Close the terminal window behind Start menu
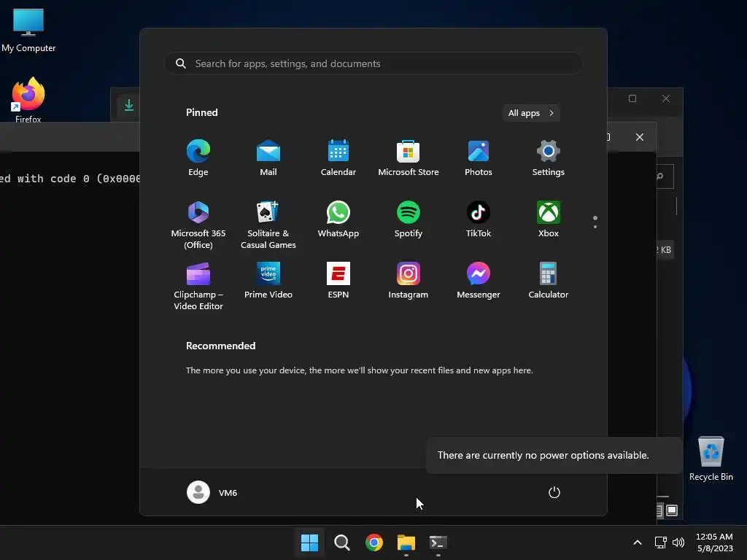Viewport: 747px width, 560px height. click(x=640, y=137)
